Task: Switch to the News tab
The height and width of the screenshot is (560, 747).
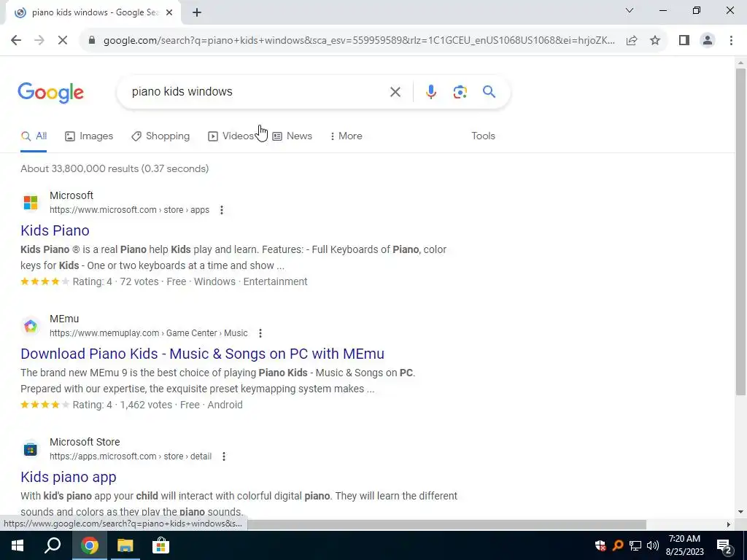Action: (292, 136)
